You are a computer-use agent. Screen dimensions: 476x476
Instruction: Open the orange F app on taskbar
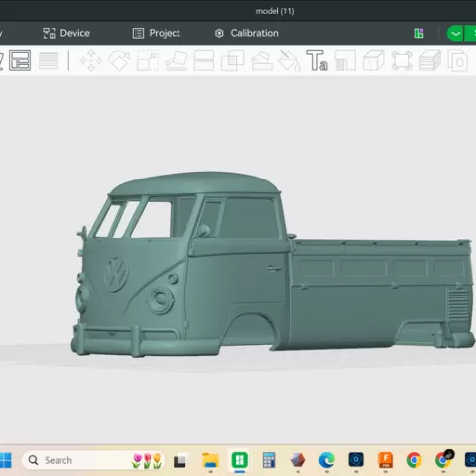pyautogui.click(x=385, y=460)
